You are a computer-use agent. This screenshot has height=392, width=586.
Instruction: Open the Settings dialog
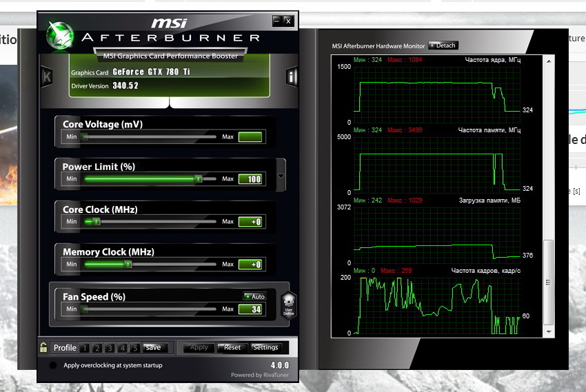click(265, 348)
